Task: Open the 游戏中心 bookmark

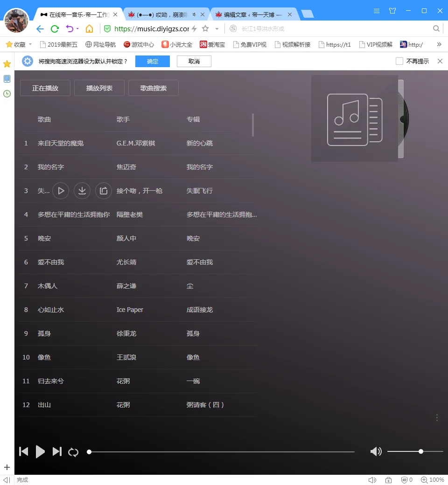Action: (x=139, y=45)
